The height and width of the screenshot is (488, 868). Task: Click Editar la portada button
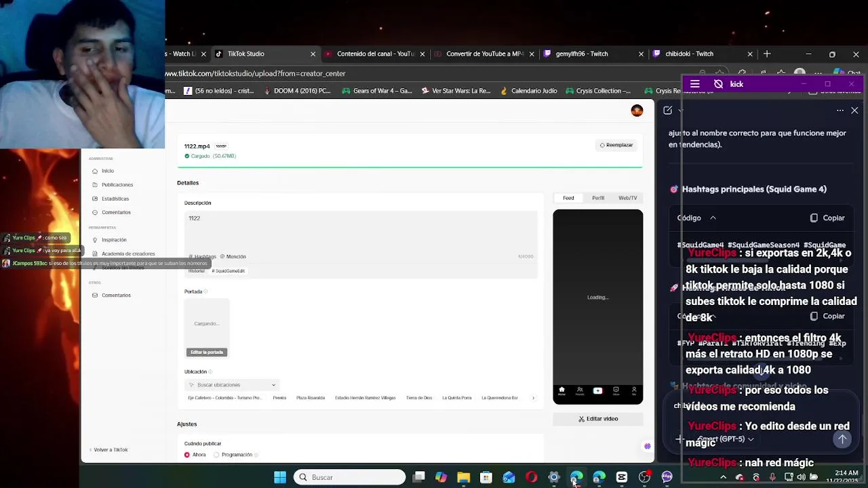(207, 352)
